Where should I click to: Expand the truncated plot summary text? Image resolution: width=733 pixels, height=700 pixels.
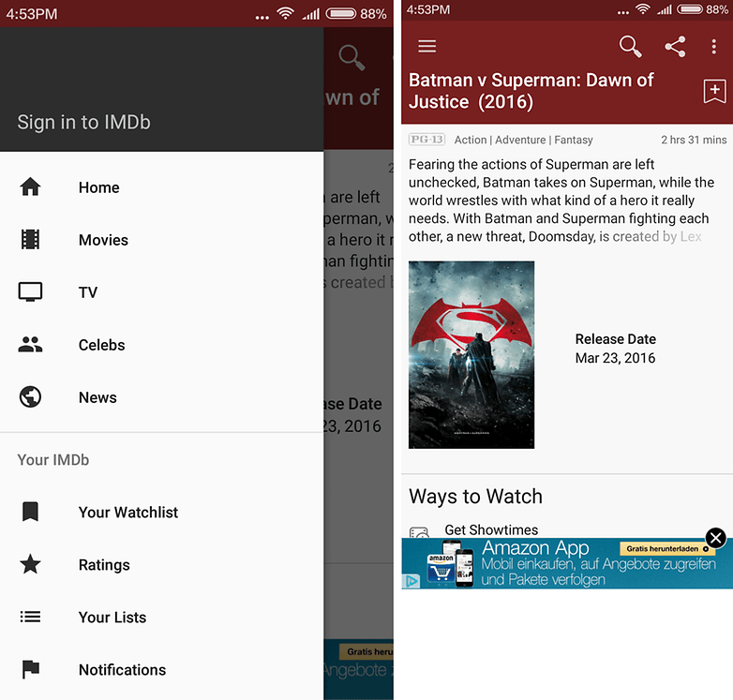point(561,200)
